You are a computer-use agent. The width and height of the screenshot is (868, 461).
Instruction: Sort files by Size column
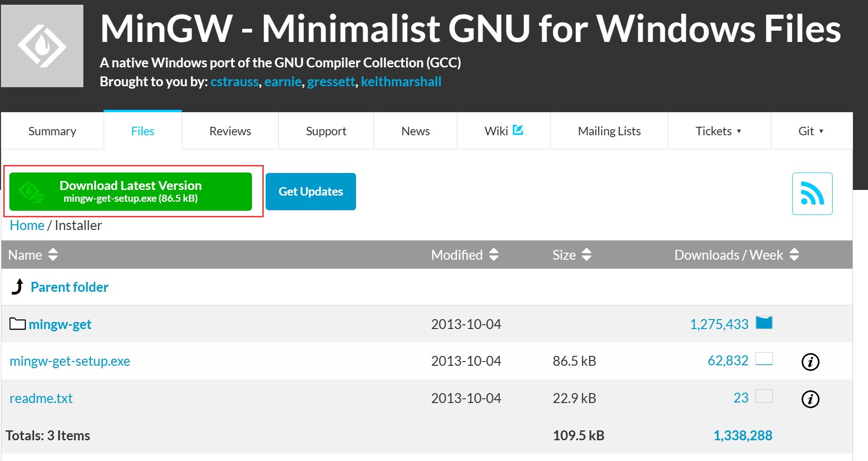point(586,255)
